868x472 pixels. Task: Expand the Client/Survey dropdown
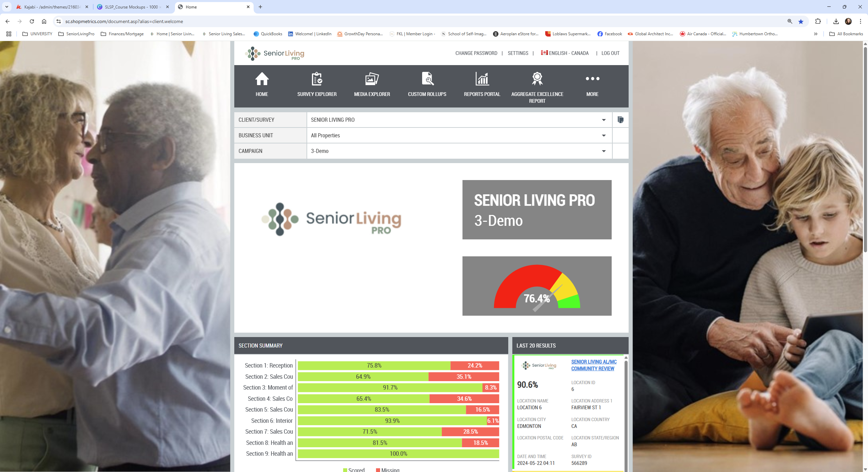pos(604,120)
